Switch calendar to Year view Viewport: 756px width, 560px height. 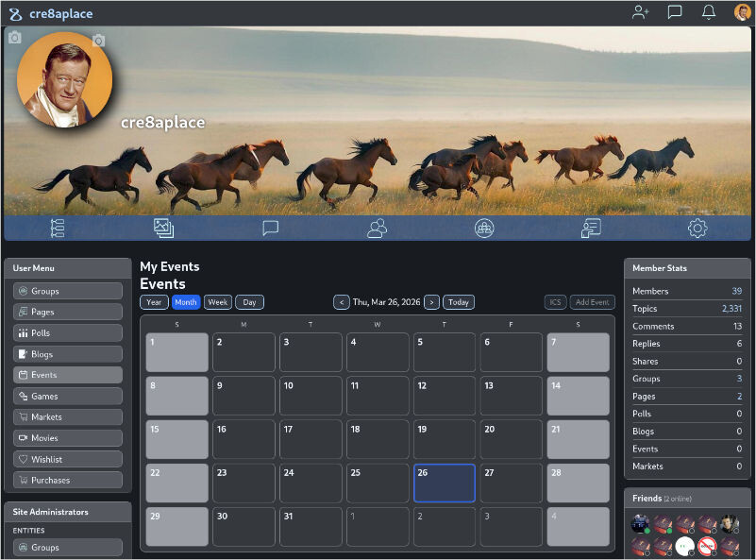pos(154,302)
